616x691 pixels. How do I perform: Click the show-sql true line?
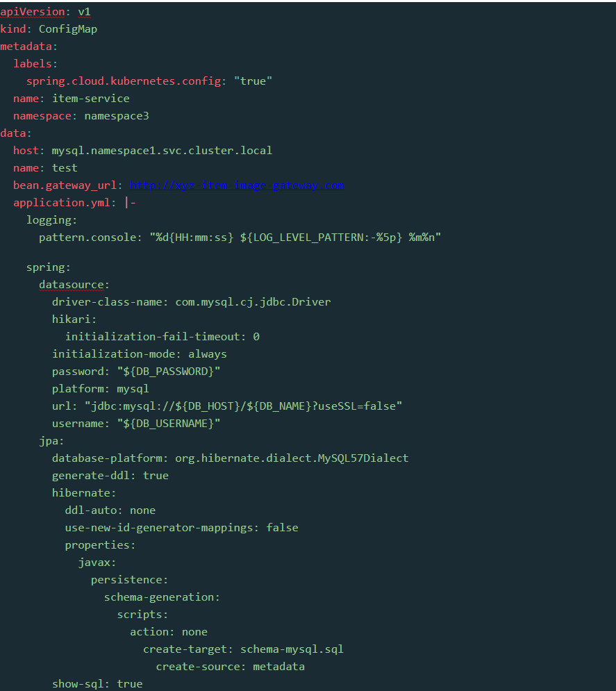pyautogui.click(x=97, y=684)
